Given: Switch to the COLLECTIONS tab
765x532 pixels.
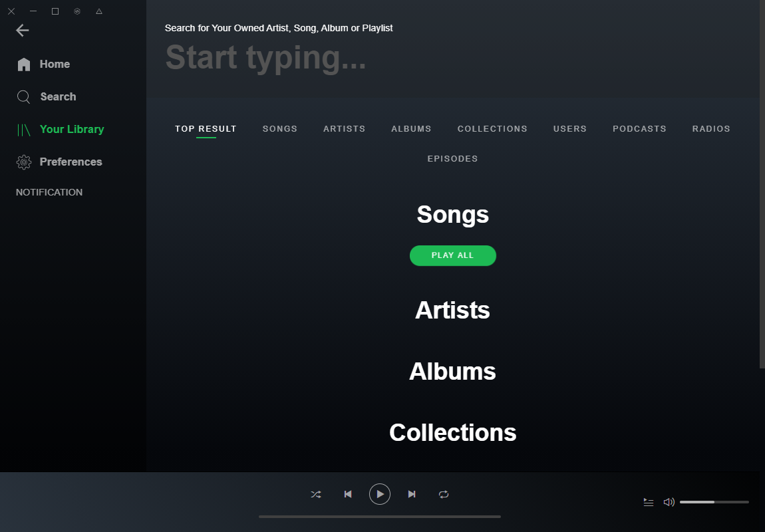Looking at the screenshot, I should click(492, 129).
